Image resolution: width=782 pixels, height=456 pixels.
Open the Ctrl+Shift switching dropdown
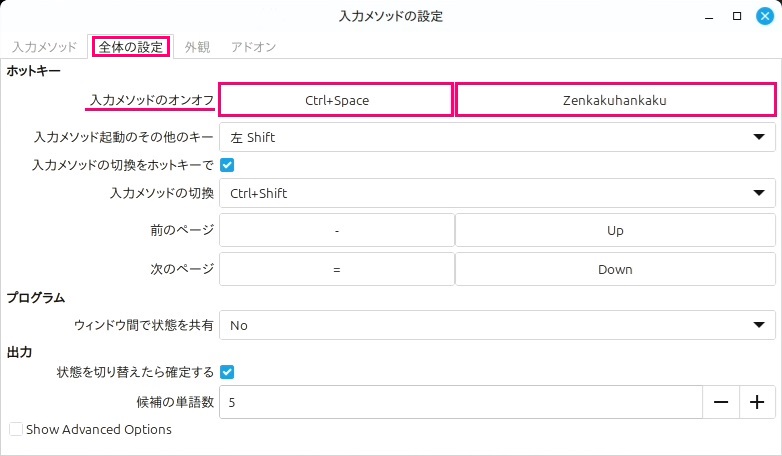(x=497, y=193)
